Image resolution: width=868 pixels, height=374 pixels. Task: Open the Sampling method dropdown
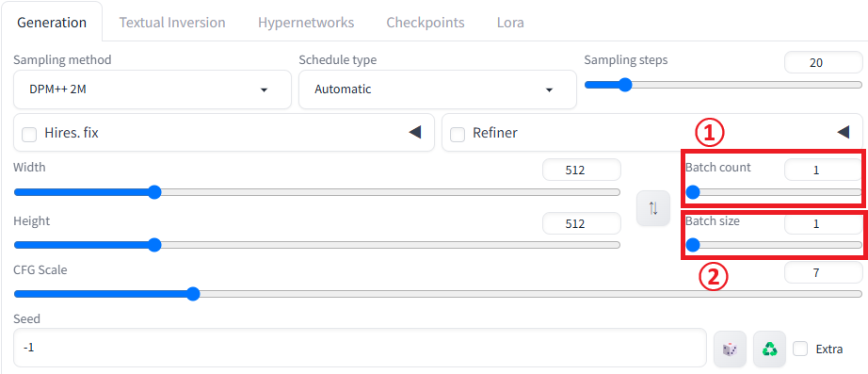(x=153, y=89)
